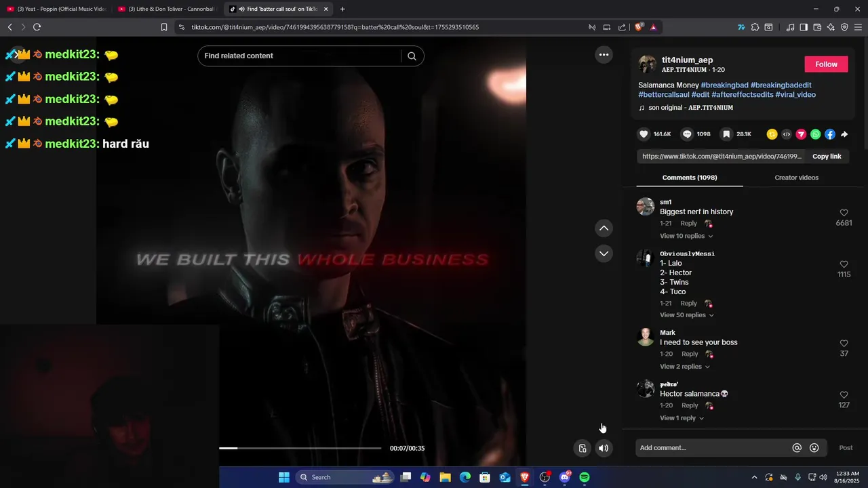Click the pink send-to-friends icon
Viewport: 868px width, 488px height.
(801, 134)
